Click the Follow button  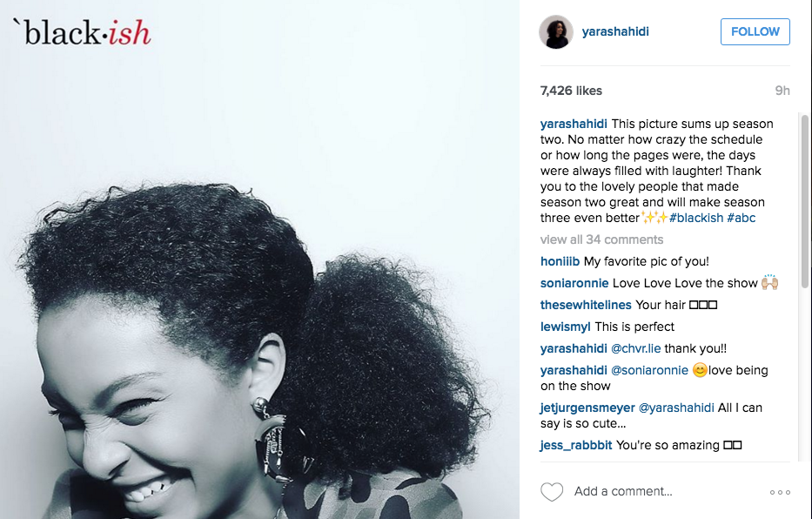point(755,31)
